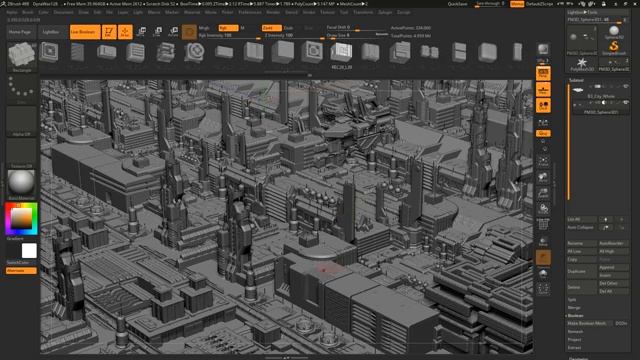Image resolution: width=640 pixels, height=360 pixels.
Task: Click the Zoom3D navigation icon
Action: point(543,193)
